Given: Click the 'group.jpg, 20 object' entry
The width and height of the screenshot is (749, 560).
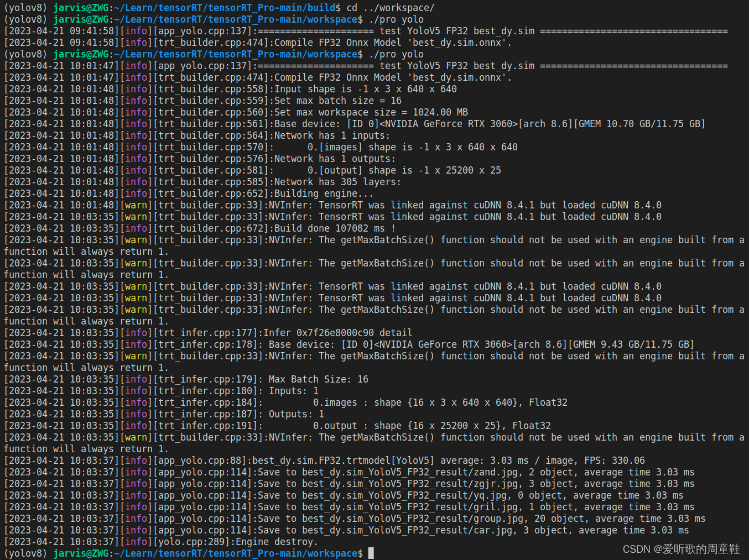Looking at the screenshot, I should click(x=526, y=519).
